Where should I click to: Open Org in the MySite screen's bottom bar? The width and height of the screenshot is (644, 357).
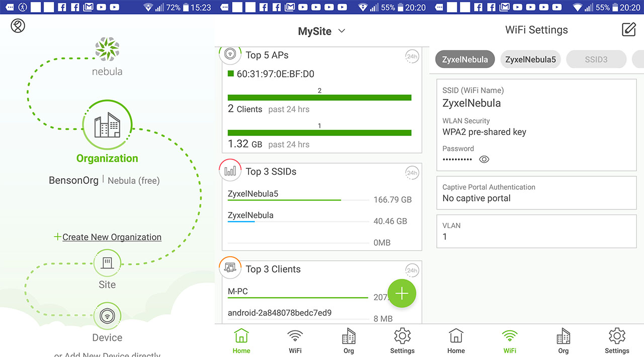pyautogui.click(x=349, y=341)
